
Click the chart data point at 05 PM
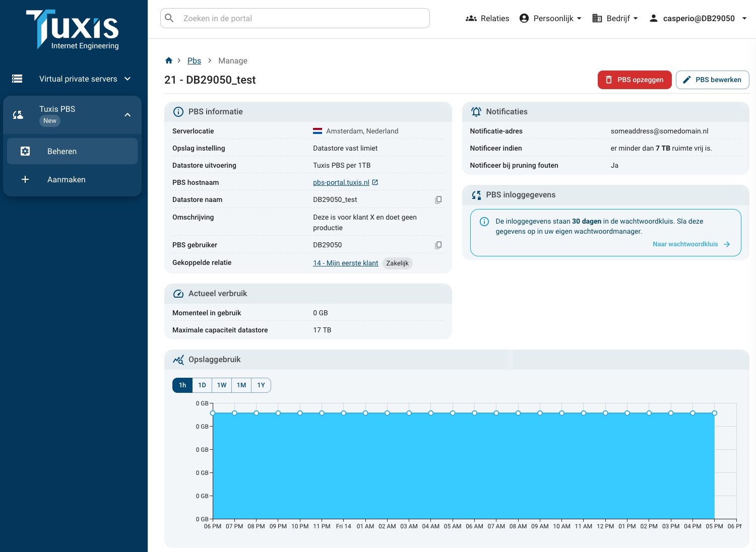714,413
